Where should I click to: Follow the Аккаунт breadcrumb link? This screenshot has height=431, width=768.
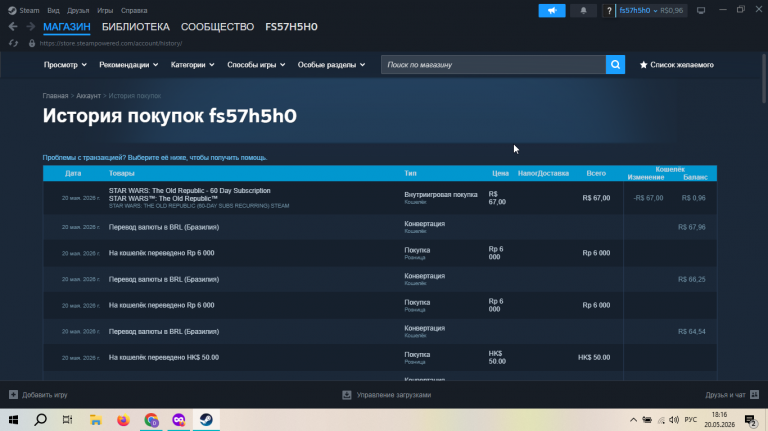88,96
